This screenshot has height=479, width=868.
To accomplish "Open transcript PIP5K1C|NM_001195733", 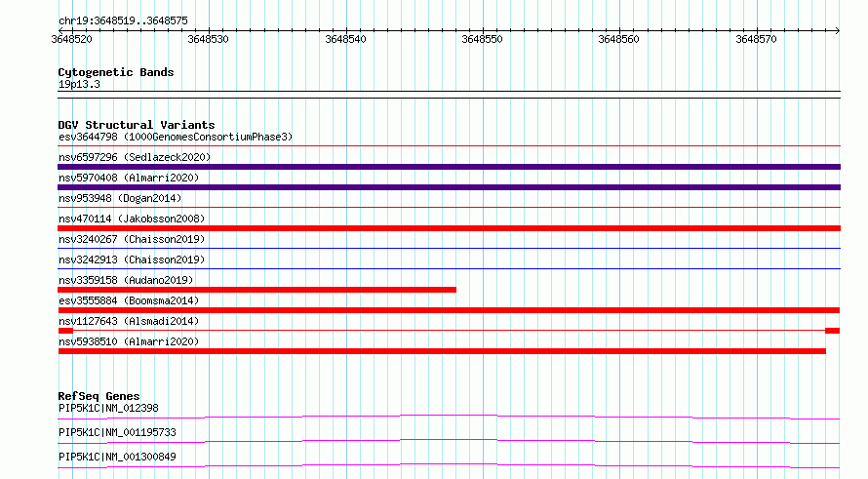I will (x=117, y=432).
